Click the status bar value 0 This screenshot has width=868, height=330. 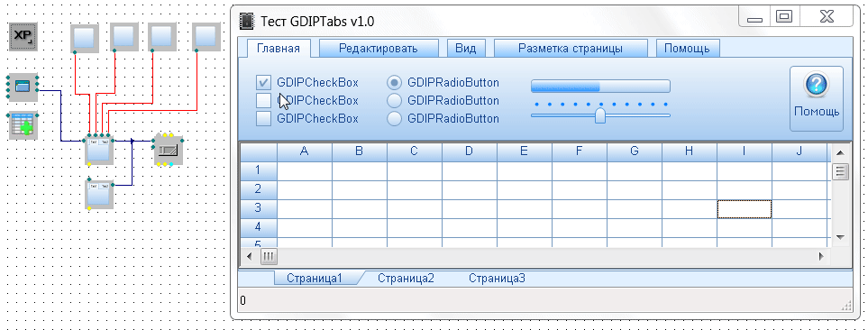[x=243, y=300]
